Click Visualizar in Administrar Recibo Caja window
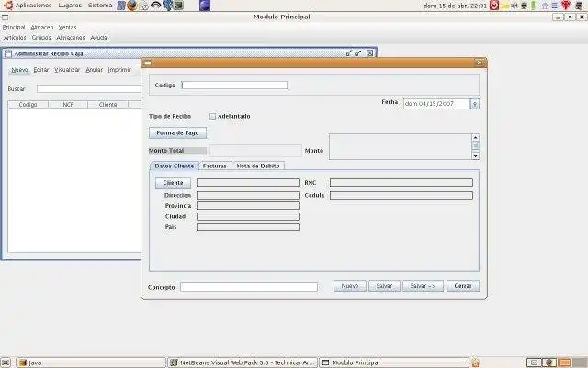 pyautogui.click(x=67, y=70)
